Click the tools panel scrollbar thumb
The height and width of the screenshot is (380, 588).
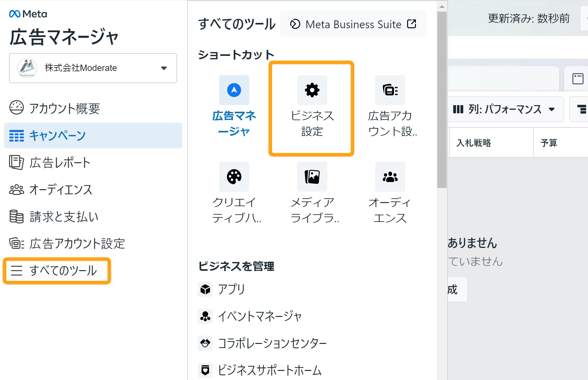coord(442,100)
